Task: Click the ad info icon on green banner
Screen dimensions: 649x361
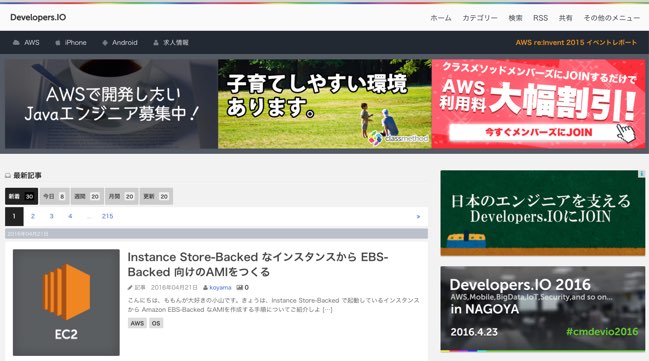Action: [642, 174]
